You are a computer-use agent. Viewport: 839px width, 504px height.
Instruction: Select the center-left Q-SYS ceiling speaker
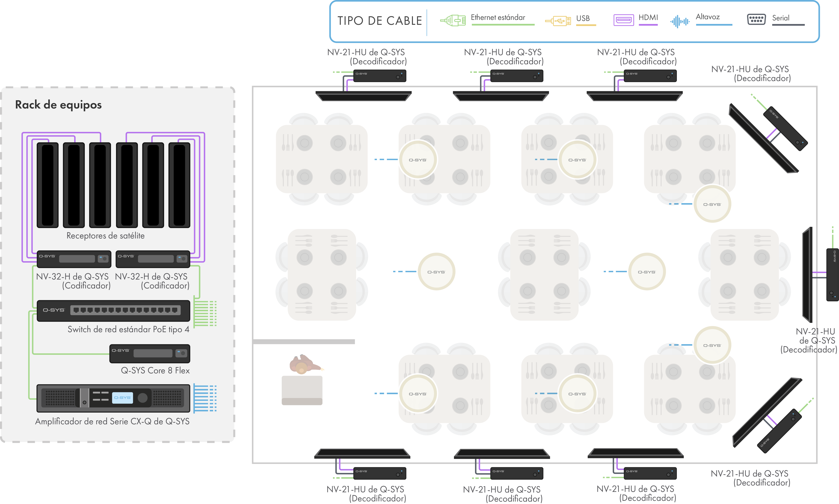coord(436,272)
